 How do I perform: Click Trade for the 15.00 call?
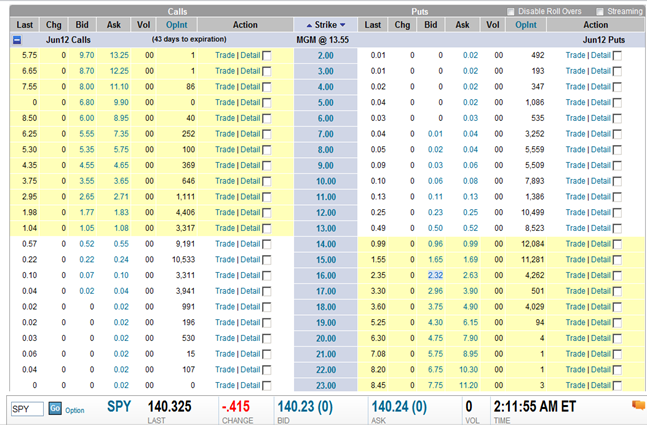click(225, 260)
